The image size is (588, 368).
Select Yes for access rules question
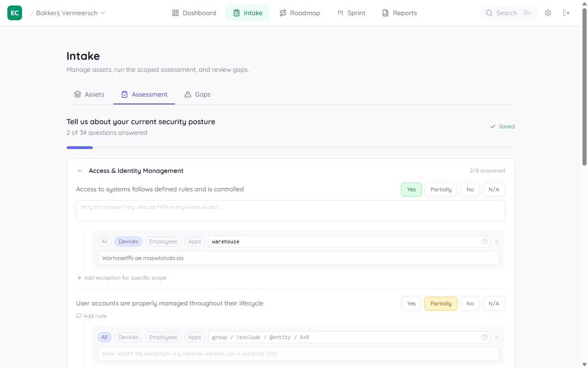coord(411,190)
